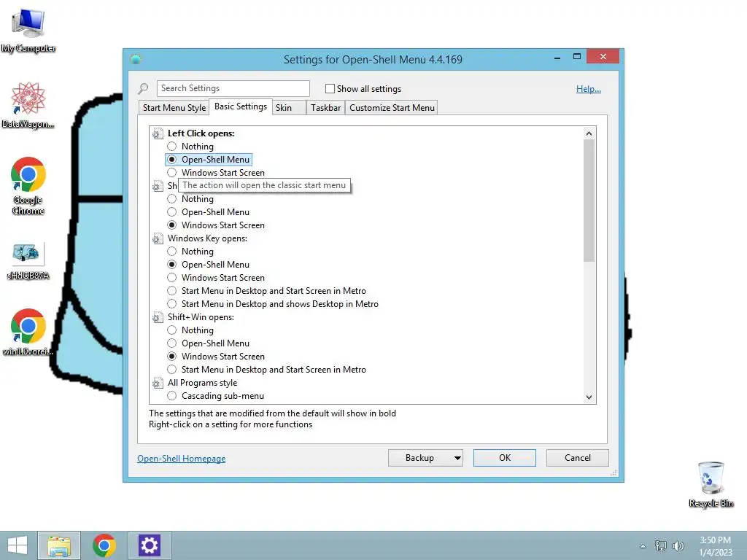Open the My Computer desktop icon

coord(28,31)
